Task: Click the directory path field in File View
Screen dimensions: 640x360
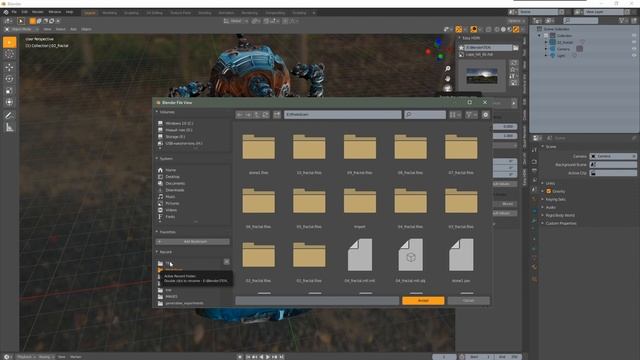Action: point(343,115)
